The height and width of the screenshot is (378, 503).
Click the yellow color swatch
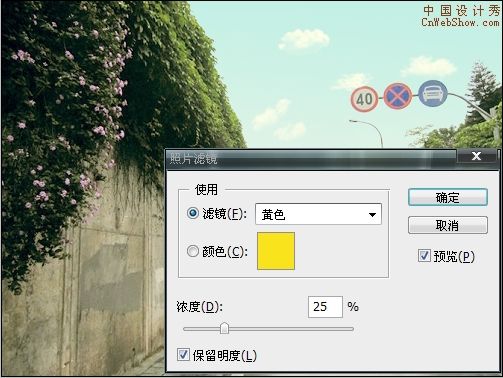click(276, 251)
